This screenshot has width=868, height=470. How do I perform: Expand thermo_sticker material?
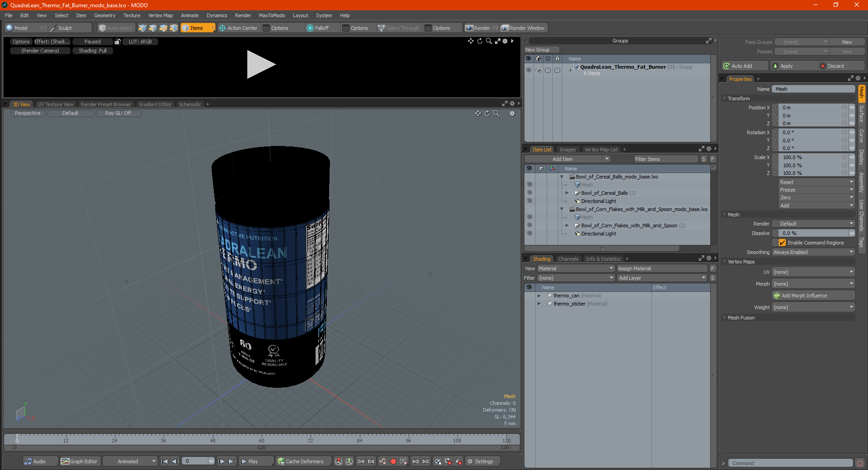[539, 304]
